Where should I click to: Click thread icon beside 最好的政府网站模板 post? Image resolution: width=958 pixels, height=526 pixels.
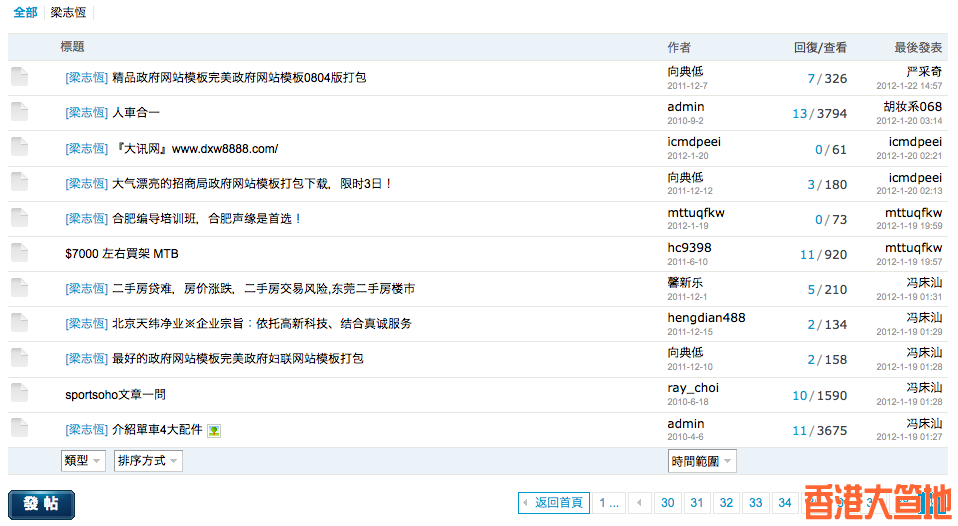20,357
